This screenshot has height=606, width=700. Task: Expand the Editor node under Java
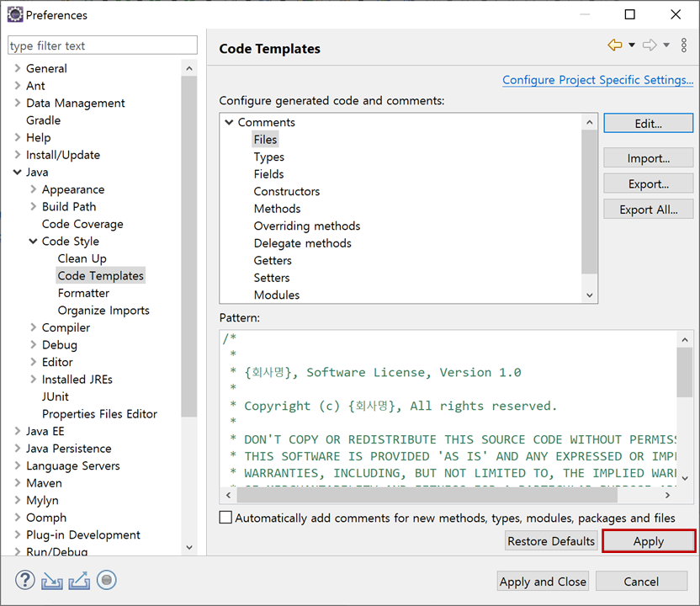point(33,362)
